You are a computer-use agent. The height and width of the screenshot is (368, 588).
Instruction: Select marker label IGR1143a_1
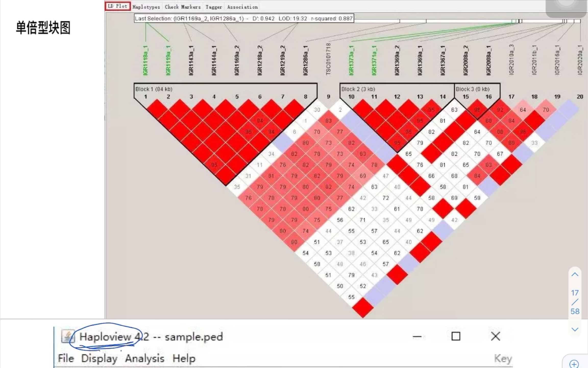(191, 61)
